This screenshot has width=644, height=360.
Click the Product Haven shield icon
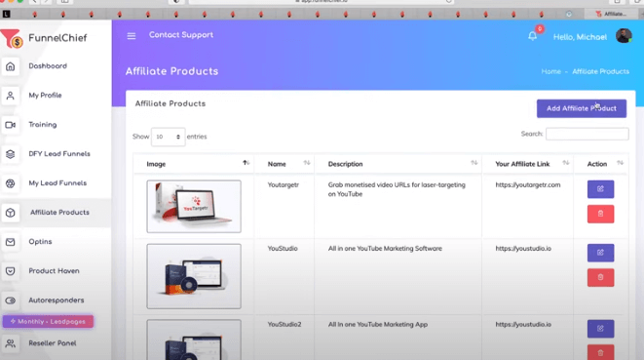coord(11,271)
